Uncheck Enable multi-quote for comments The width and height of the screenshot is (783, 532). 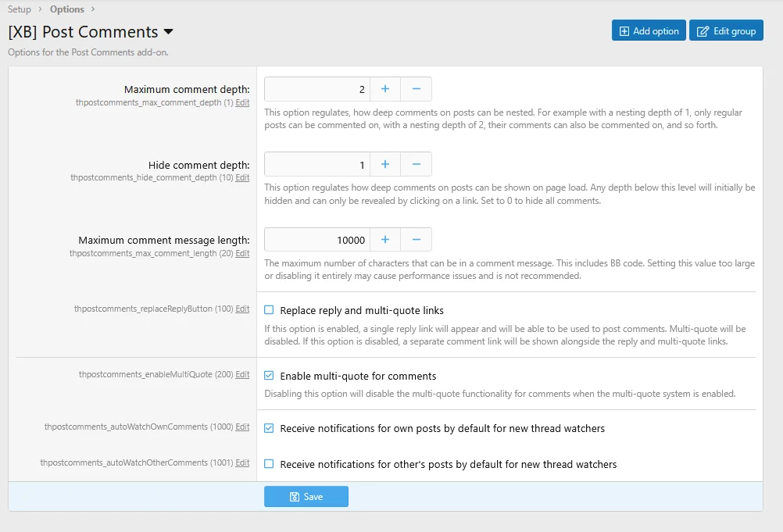click(x=269, y=376)
